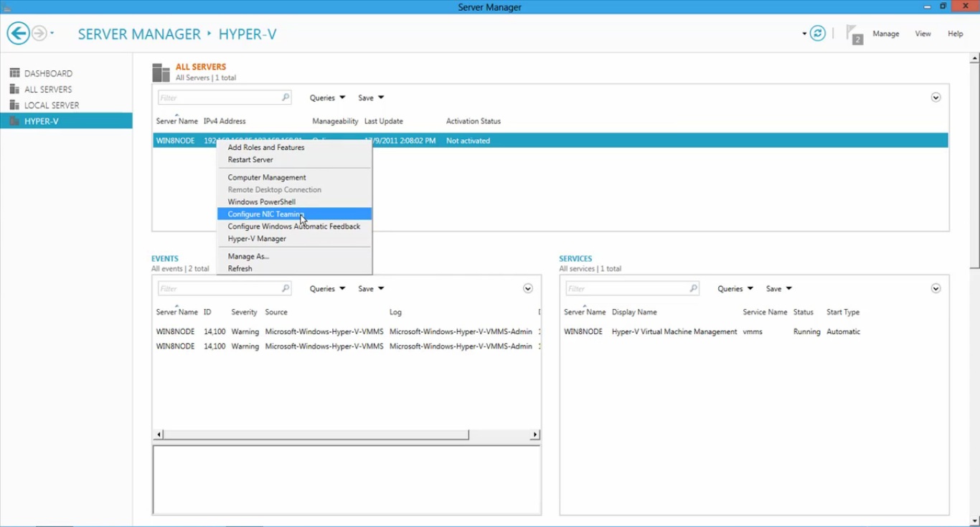Open the navigation history dropdown arrow
The width and height of the screenshot is (980, 527).
52,33
